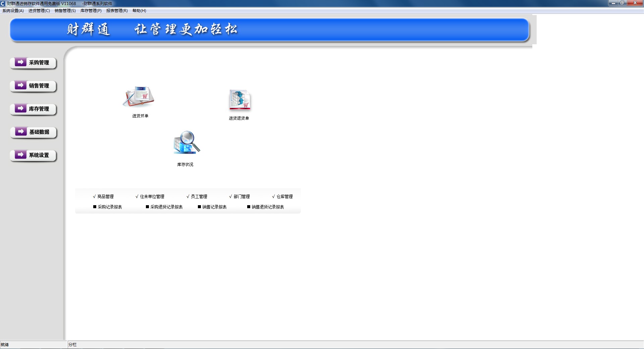Open the 仓库管理 link
This screenshot has height=349, width=644.
click(284, 196)
